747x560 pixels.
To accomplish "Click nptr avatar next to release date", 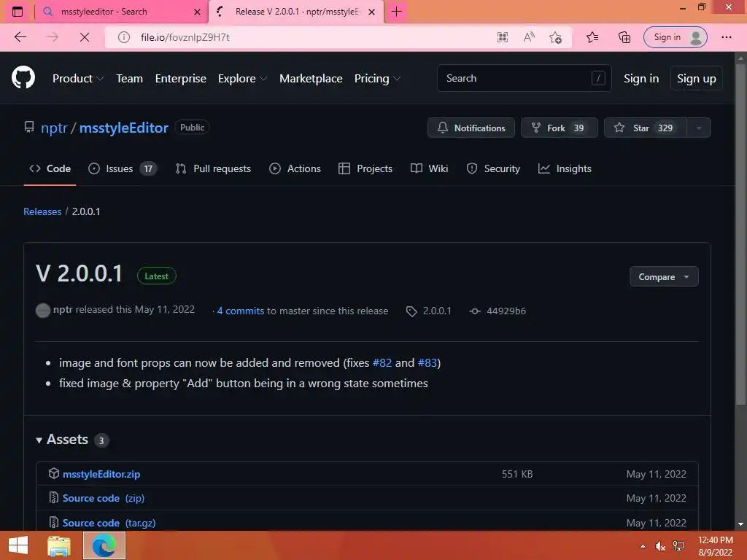I will [x=43, y=311].
